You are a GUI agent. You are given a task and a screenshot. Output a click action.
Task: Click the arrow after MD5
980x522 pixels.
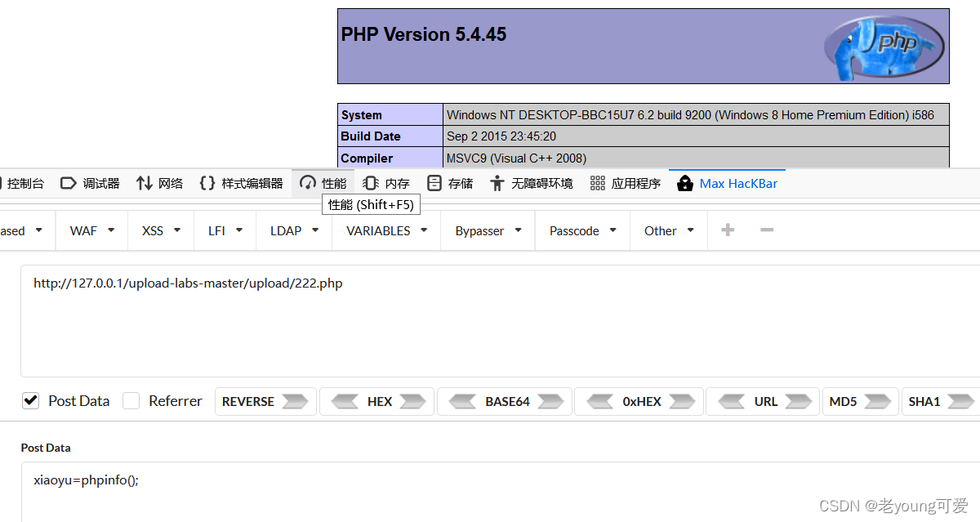[x=877, y=401]
